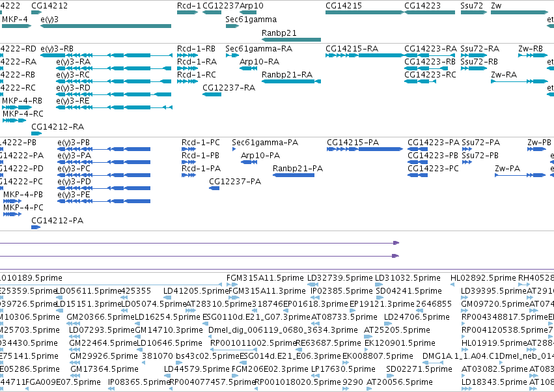Click EST FGM315A11.3prime

(x=232, y=298)
